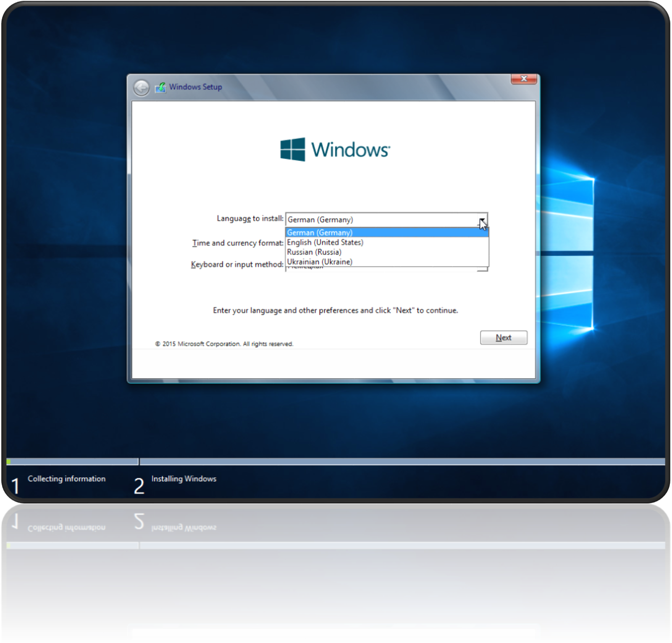
Task: Click the 'Enter your language' instruction text
Action: (x=335, y=311)
